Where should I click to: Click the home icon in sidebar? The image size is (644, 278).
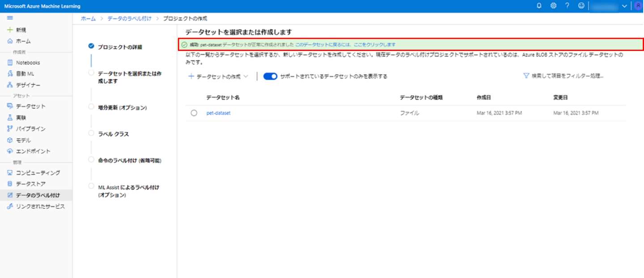pyautogui.click(x=10, y=41)
